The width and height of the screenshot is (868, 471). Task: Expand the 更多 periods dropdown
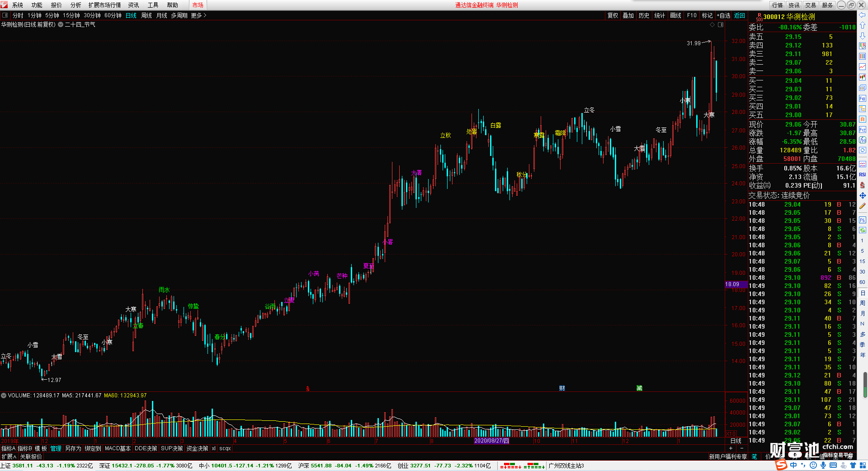(x=198, y=15)
